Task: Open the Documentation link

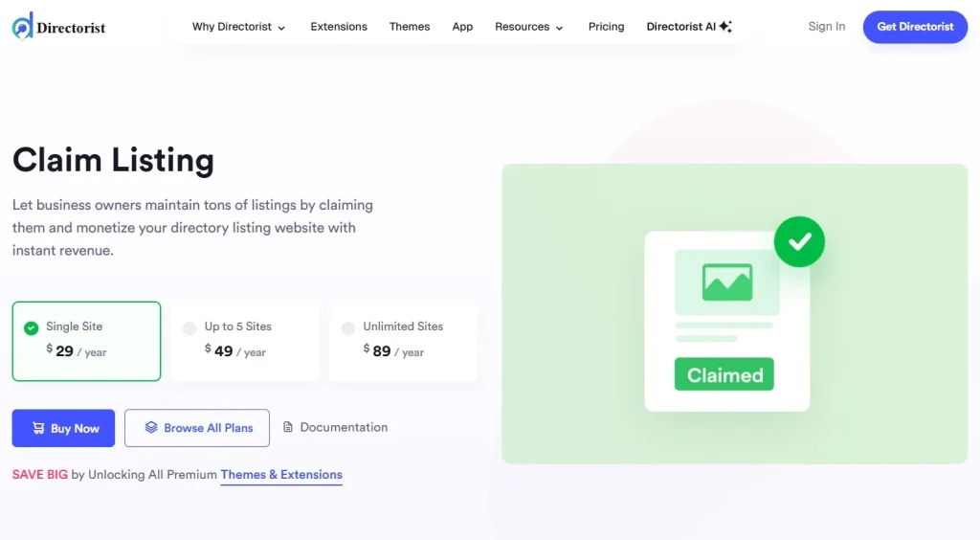Action: [336, 427]
